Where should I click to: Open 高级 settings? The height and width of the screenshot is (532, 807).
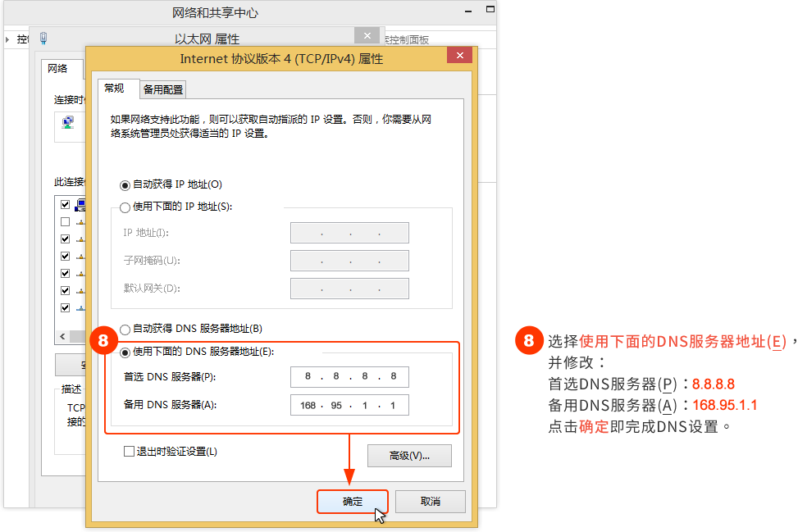tap(408, 456)
